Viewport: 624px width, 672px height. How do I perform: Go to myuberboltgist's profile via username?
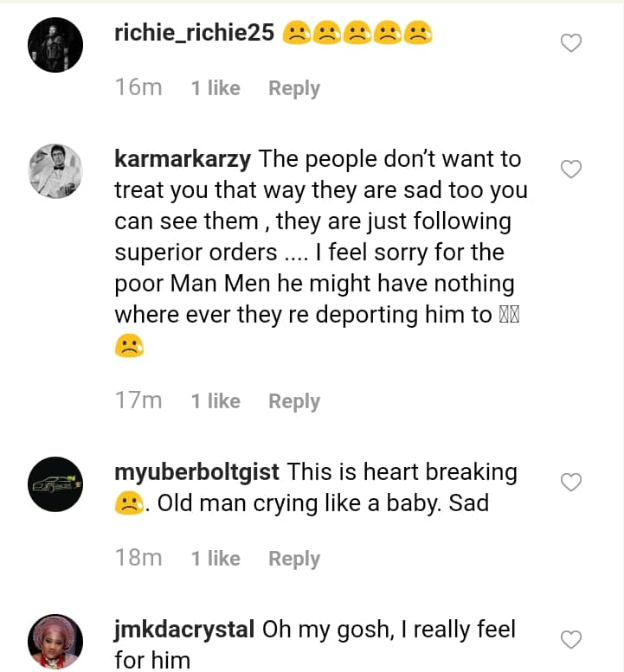coord(196,473)
